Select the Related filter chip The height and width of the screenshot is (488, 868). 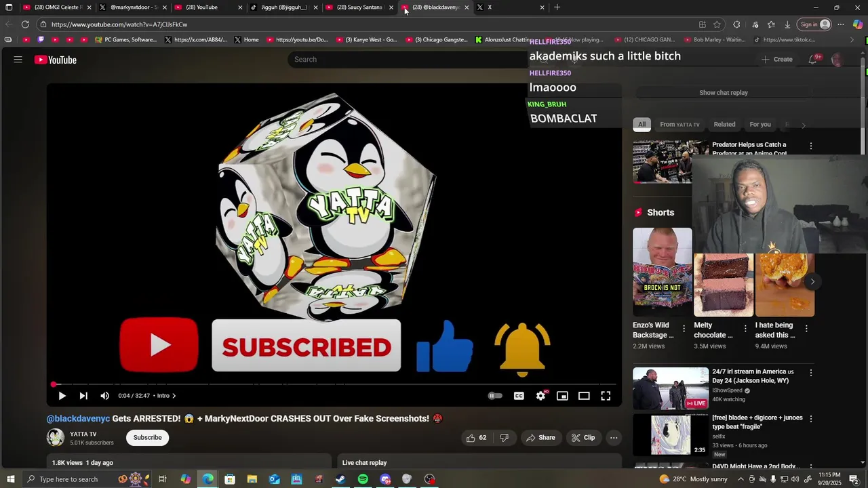[724, 125]
